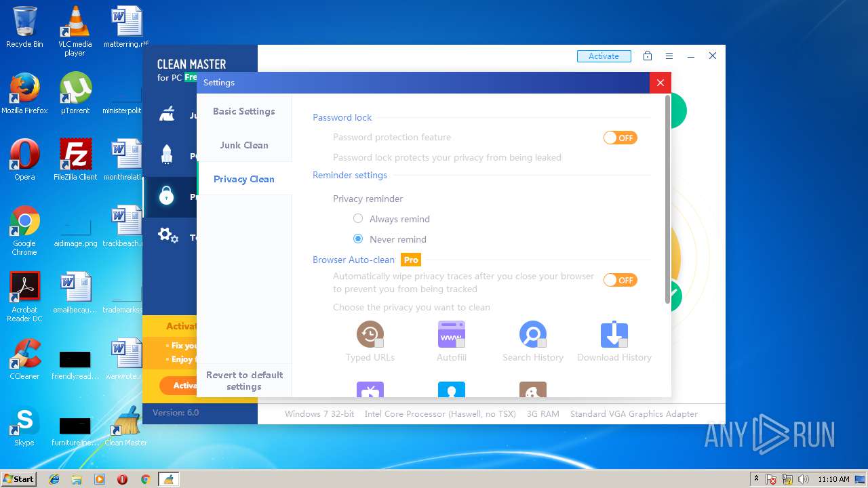868x488 pixels.
Task: Click media player taskbar icon
Action: 100,479
